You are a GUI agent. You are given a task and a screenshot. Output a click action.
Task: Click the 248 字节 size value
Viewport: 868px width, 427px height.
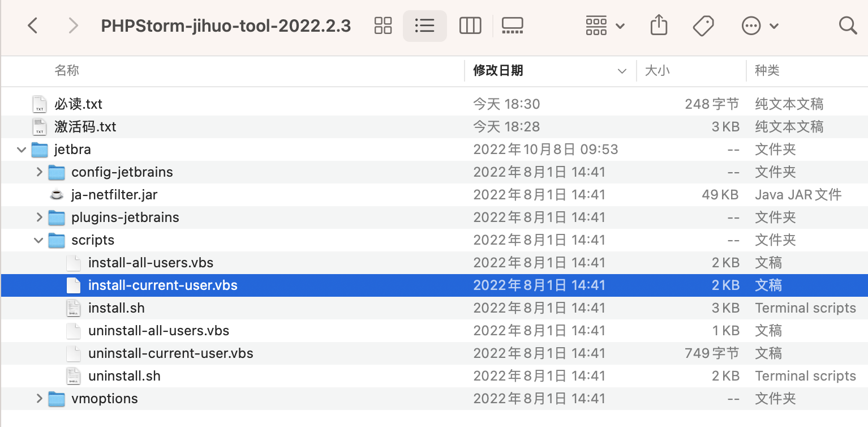click(712, 104)
